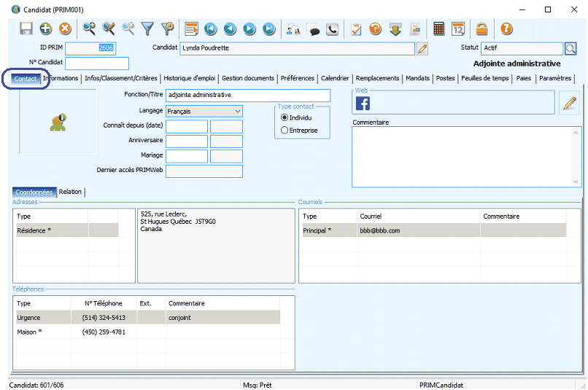This screenshot has width=588, height=390.
Task: Switch to the Relation sub-tab
Action: click(71, 192)
